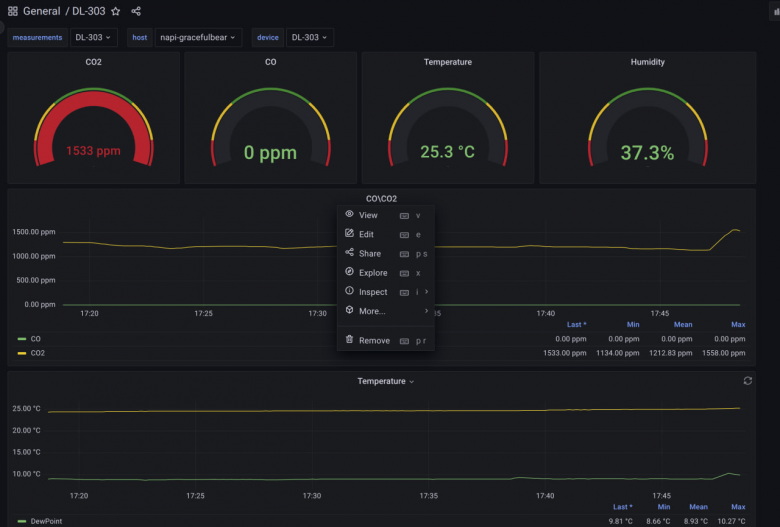Choose Remove from the panel menu
This screenshot has height=527, width=780.
pos(386,340)
